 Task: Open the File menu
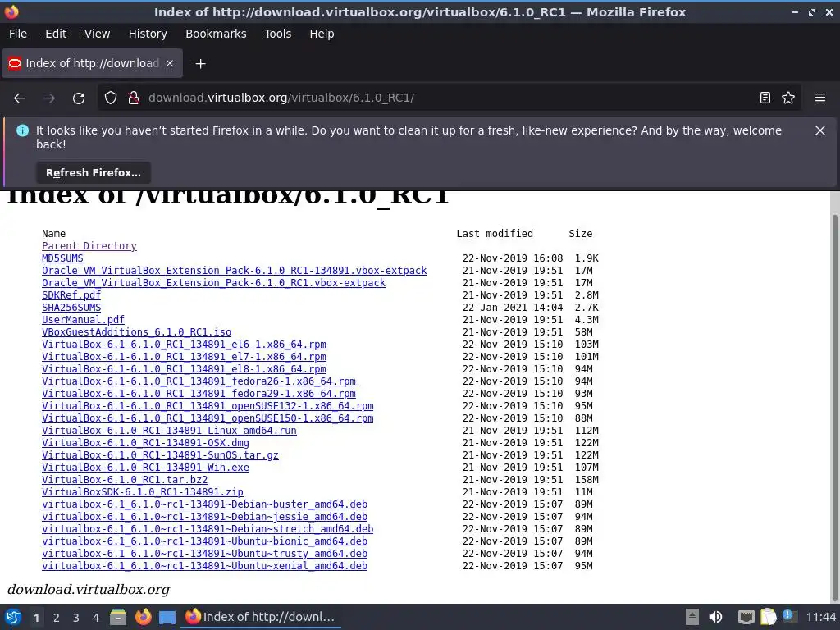pyautogui.click(x=18, y=34)
